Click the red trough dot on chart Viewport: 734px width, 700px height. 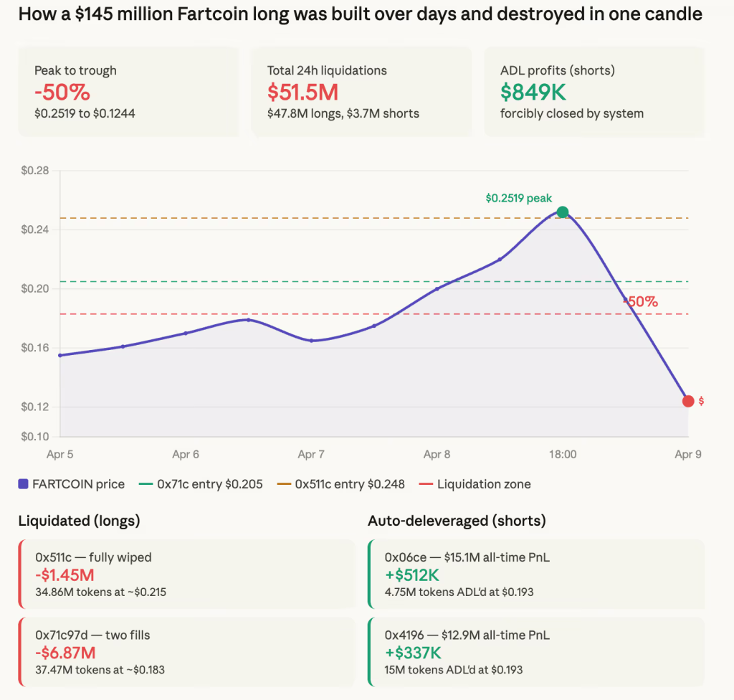[688, 401]
